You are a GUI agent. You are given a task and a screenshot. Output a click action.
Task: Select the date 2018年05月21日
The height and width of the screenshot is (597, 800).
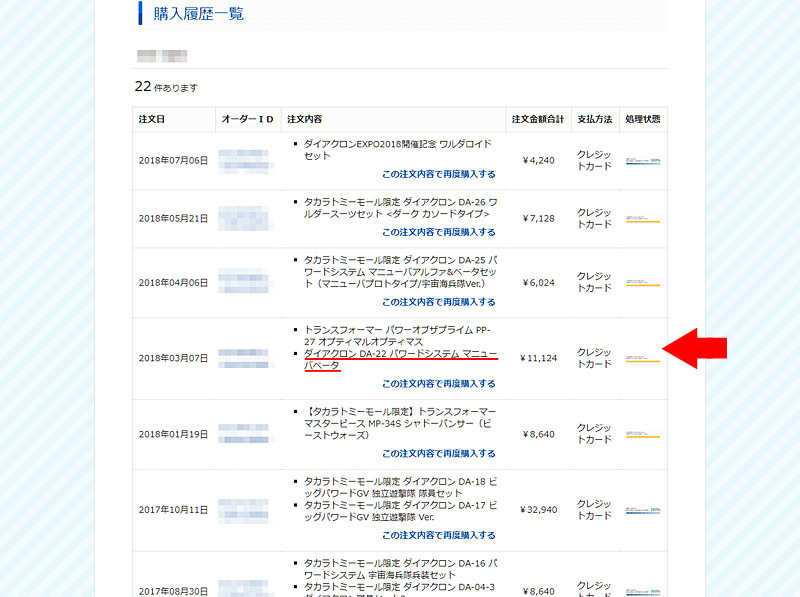point(173,219)
